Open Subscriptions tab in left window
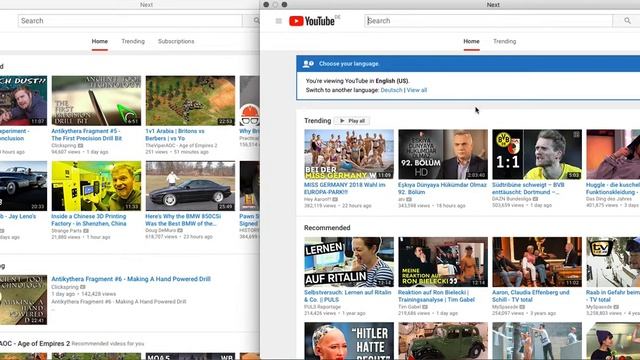Image resolution: width=640 pixels, height=360 pixels. [x=176, y=42]
